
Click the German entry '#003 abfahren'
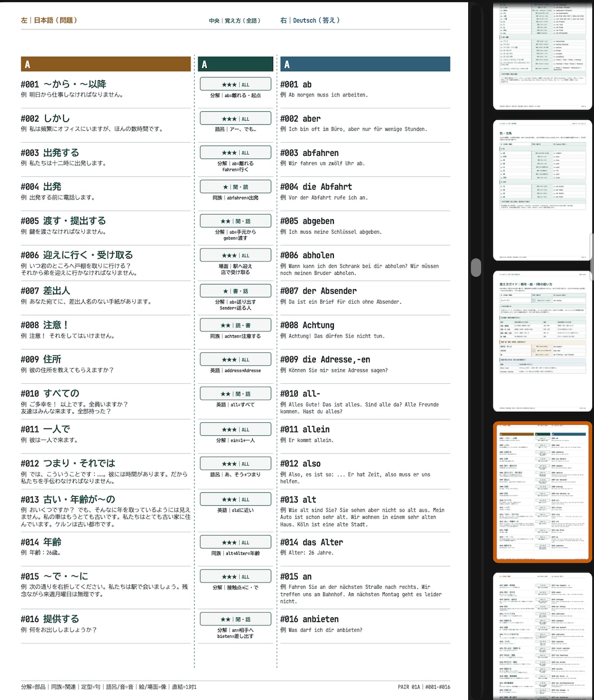tap(309, 153)
